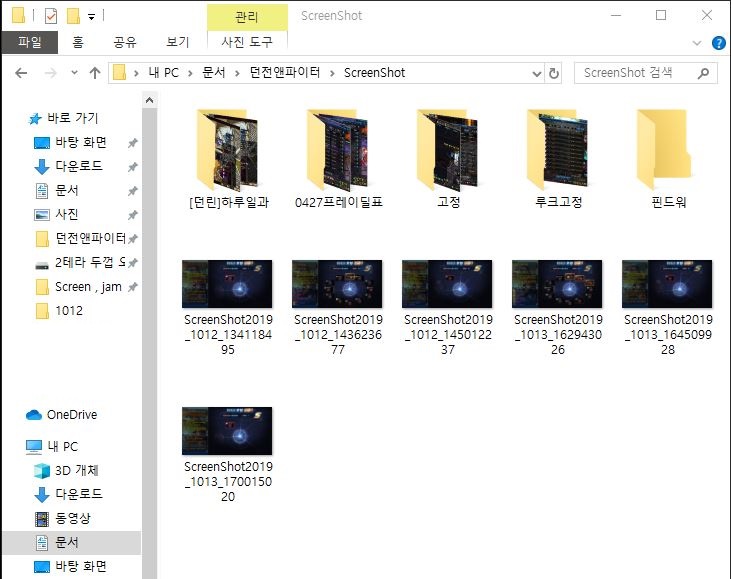
Task: Open the quick access toolbar customize dropdown
Action: 92,17
